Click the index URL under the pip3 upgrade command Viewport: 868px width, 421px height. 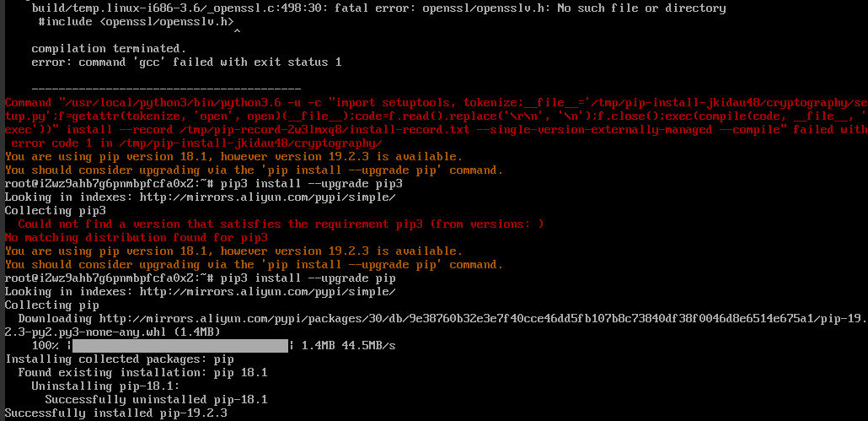pos(267,197)
